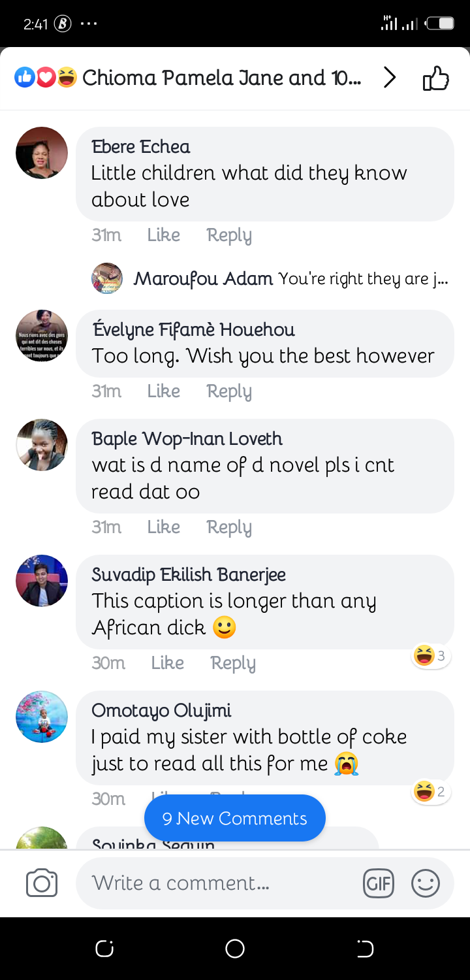Like Ebere Echea's comment
The width and height of the screenshot is (470, 980).
click(163, 235)
